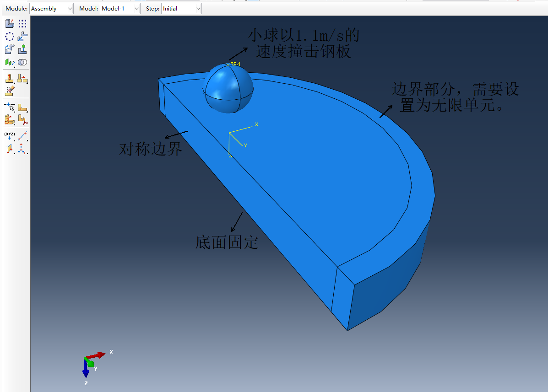The width and height of the screenshot is (548, 392).
Task: Click the Translate Instance tool
Action: click(22, 37)
